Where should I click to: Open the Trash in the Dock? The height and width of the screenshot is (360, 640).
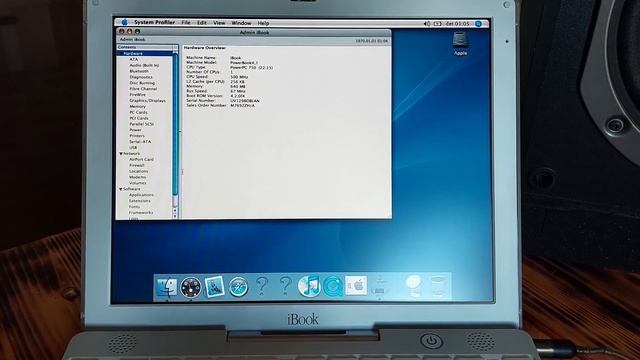click(x=438, y=286)
